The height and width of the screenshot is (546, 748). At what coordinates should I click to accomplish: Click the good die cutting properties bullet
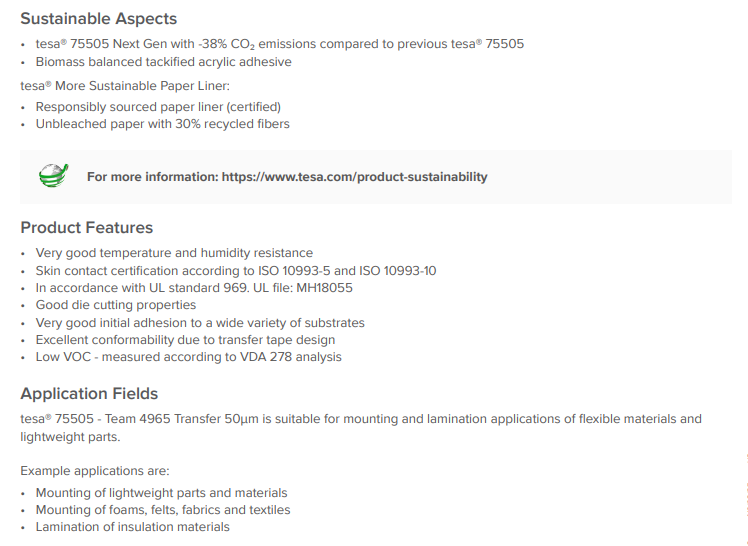(115, 305)
